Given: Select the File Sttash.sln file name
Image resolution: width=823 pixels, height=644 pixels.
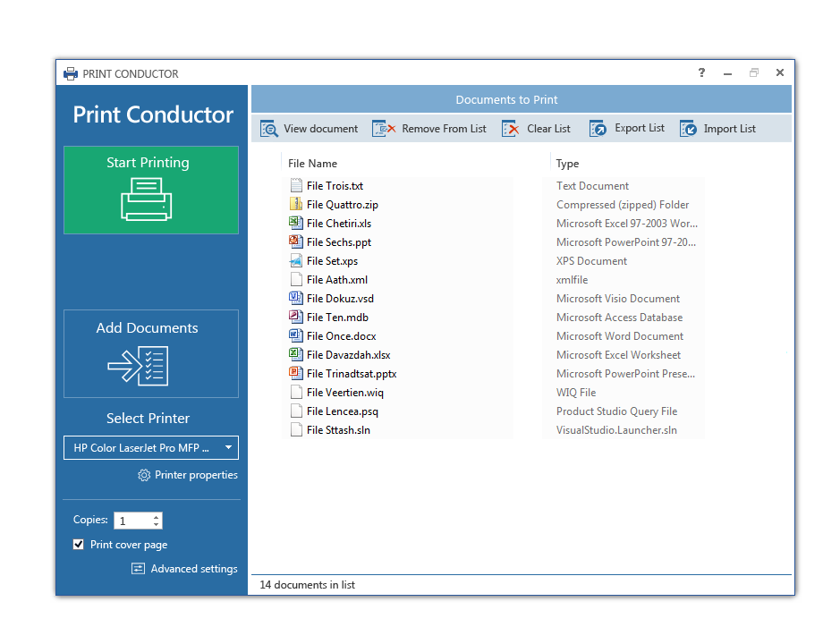Looking at the screenshot, I should click(338, 430).
